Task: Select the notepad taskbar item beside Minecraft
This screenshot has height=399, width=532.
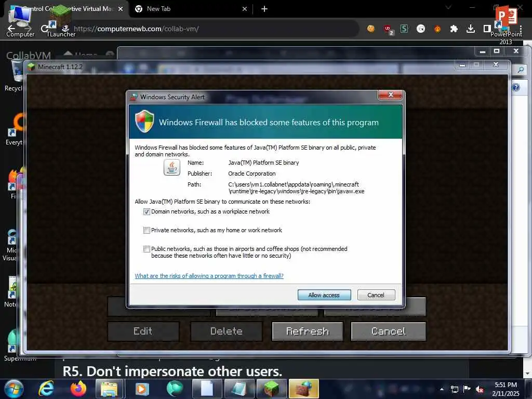Action: 239,389
